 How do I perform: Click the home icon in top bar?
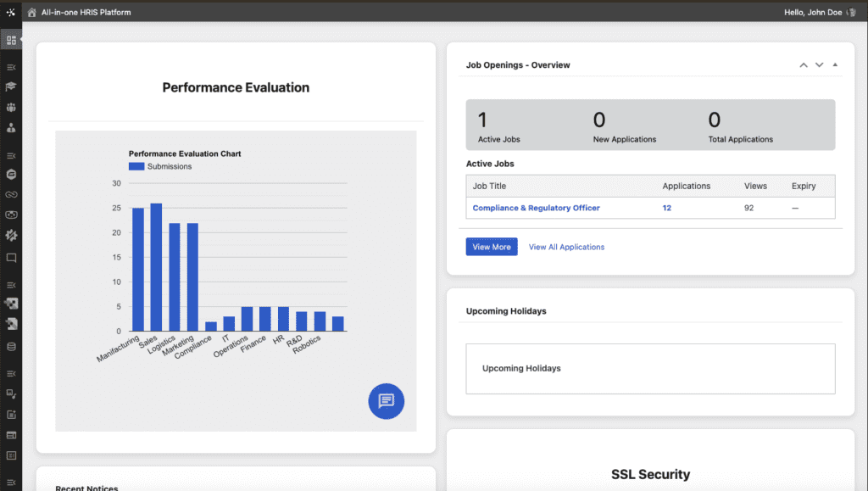click(x=32, y=13)
